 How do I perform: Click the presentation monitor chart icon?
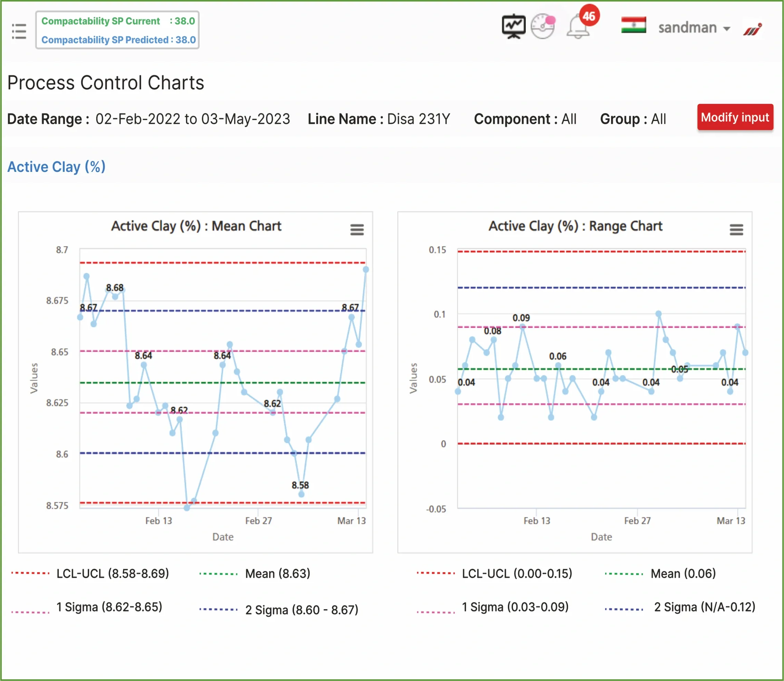(x=513, y=26)
